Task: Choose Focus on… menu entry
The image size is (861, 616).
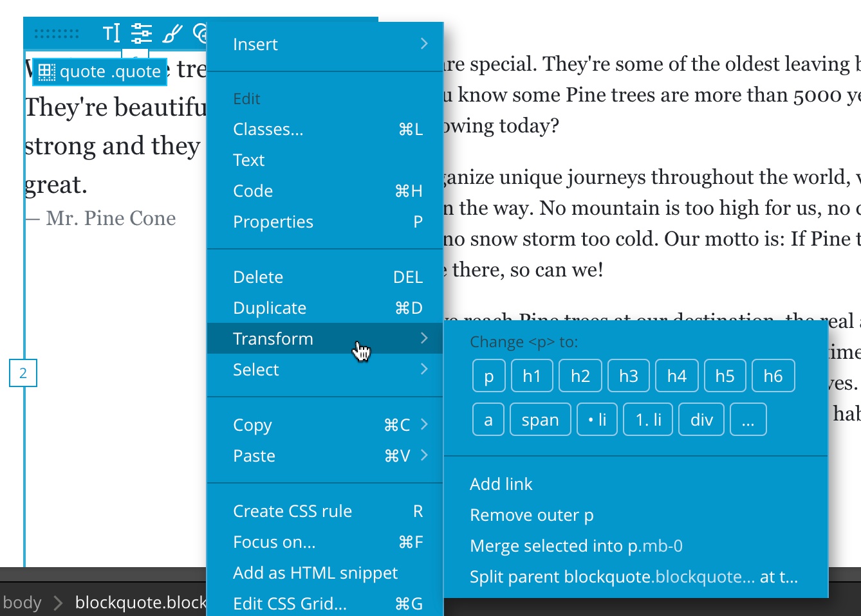Action: click(325, 542)
